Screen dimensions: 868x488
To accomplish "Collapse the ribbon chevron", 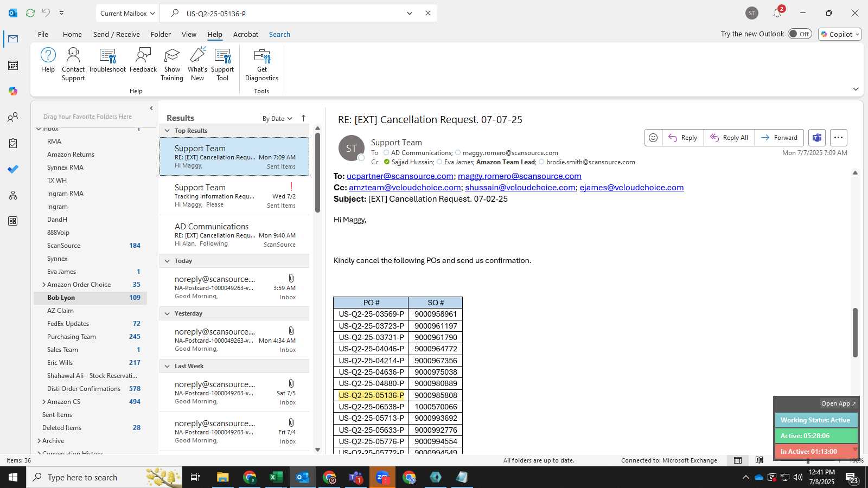I will pyautogui.click(x=856, y=89).
